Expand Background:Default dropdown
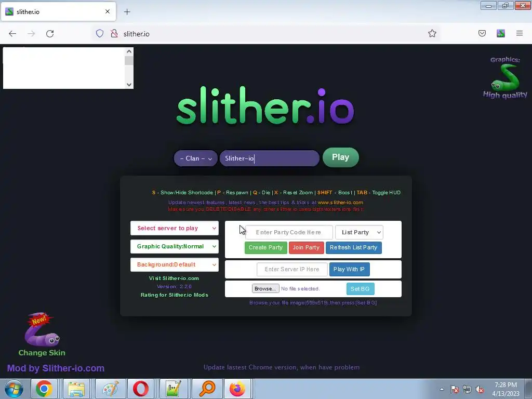Viewport: 532px width, 399px height. tap(175, 264)
